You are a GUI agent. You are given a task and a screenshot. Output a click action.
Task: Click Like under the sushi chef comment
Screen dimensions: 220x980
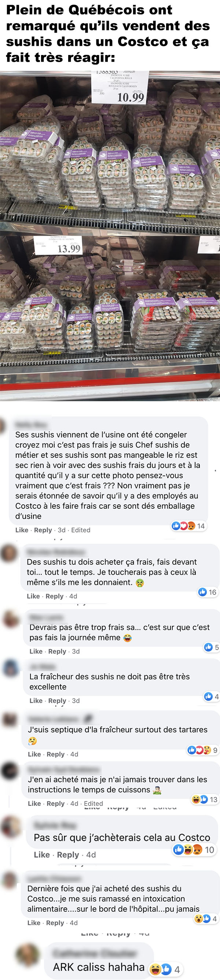pyautogui.click(x=22, y=530)
